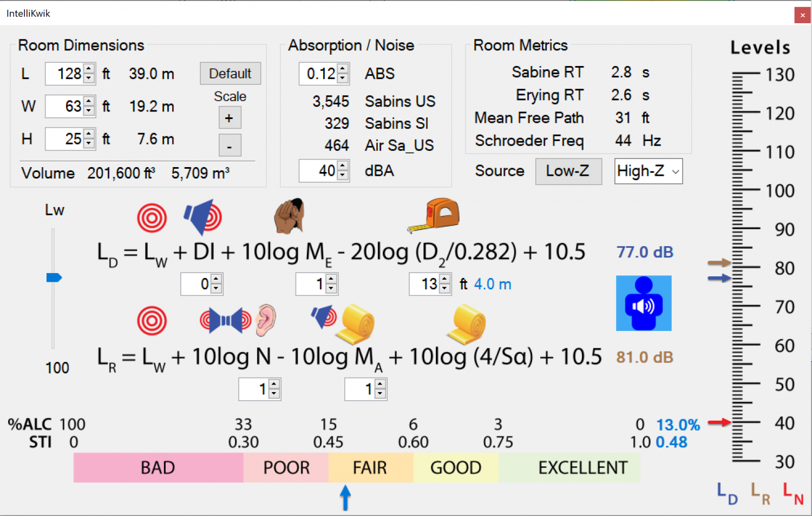Click the red source icon above the reverberant formula
Screen dimensions: 812x516
pyautogui.click(x=152, y=320)
